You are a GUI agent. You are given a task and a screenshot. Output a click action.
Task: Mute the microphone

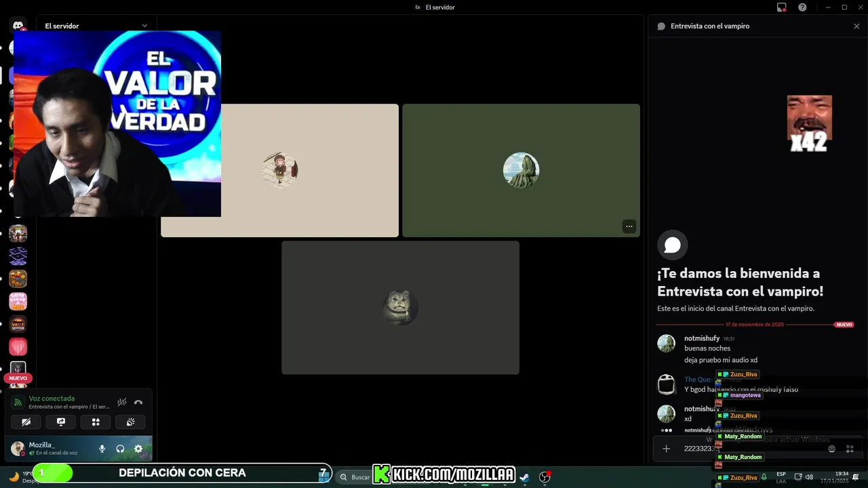click(102, 449)
